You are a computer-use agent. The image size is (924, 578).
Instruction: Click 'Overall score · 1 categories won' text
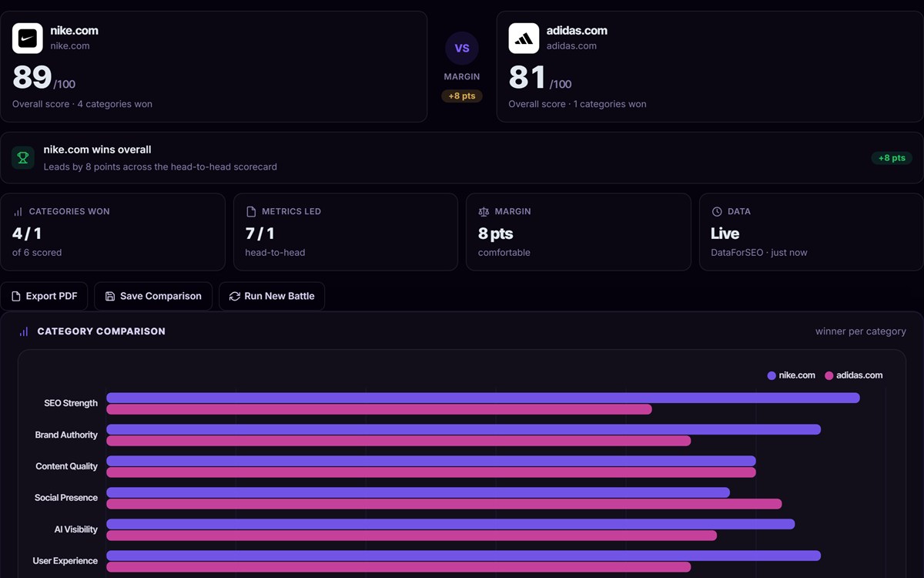[577, 104]
